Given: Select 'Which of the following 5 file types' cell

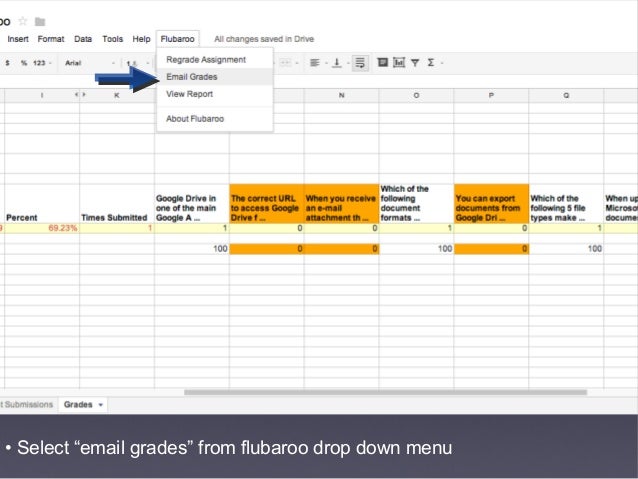Looking at the screenshot, I should pos(566,203).
